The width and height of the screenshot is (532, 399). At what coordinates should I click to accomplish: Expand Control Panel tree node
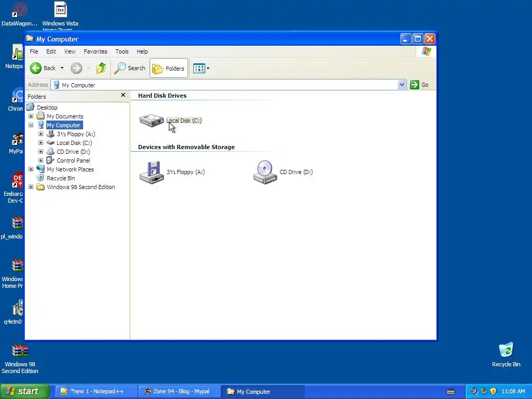41,161
